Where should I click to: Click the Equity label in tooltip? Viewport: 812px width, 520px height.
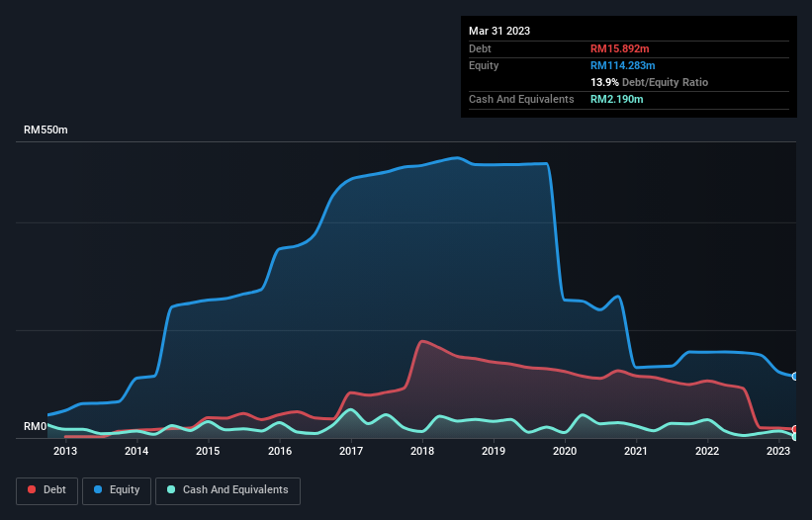coord(484,65)
